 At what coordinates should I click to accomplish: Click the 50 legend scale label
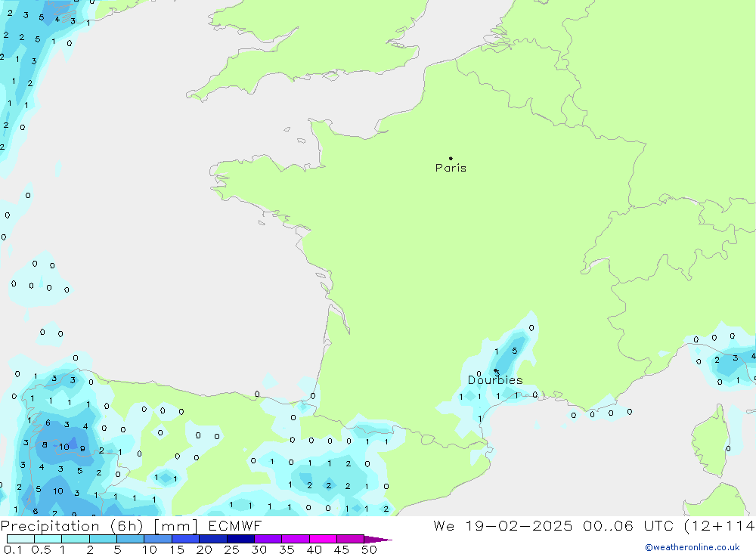[369, 549]
